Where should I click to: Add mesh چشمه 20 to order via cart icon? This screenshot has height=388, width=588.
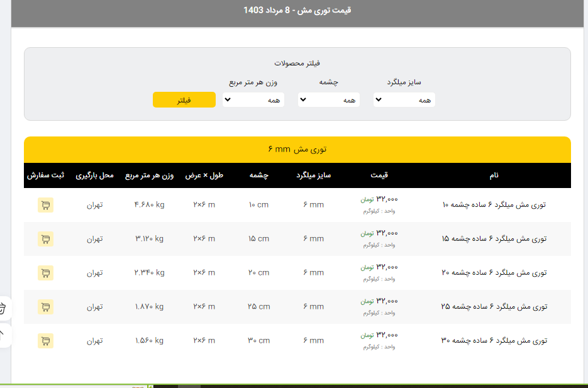point(45,273)
